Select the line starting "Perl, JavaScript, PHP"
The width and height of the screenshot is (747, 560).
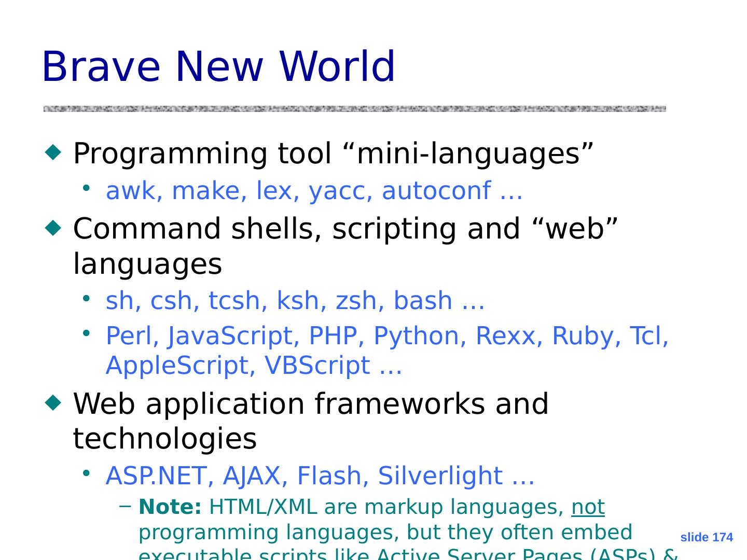387,350
